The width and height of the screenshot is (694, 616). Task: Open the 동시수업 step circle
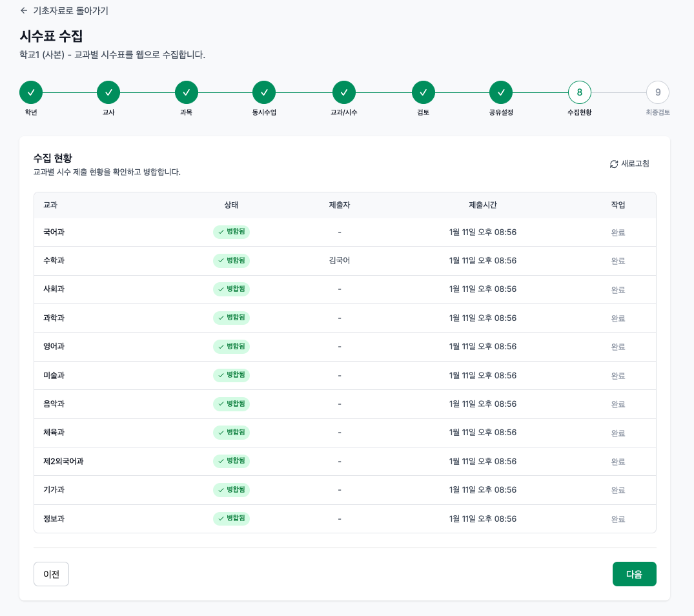[264, 92]
